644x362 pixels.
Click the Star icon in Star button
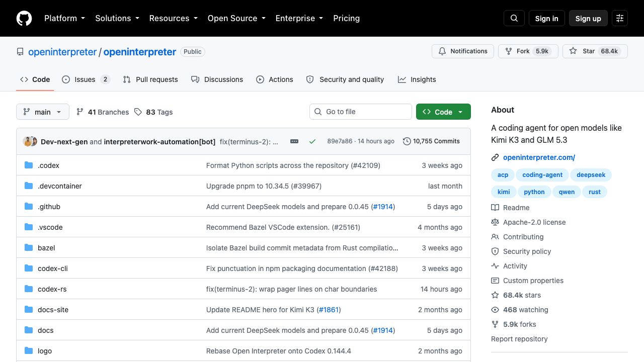[573, 51]
